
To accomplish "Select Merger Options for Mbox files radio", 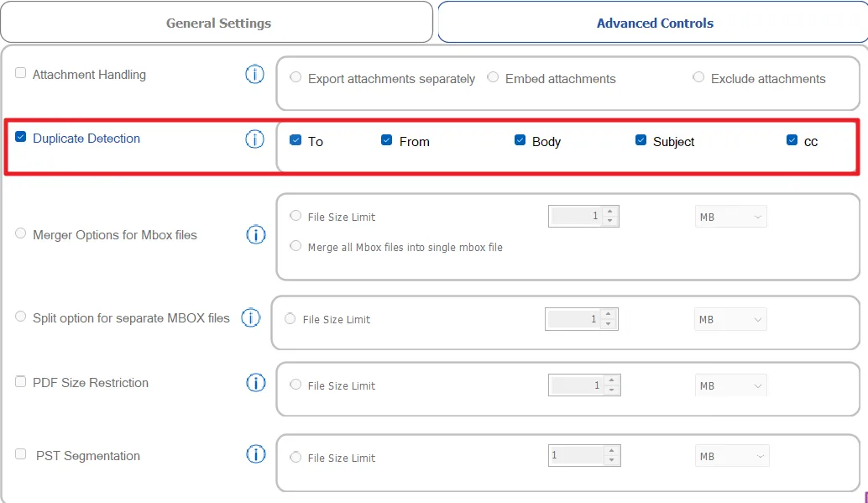I will point(20,233).
